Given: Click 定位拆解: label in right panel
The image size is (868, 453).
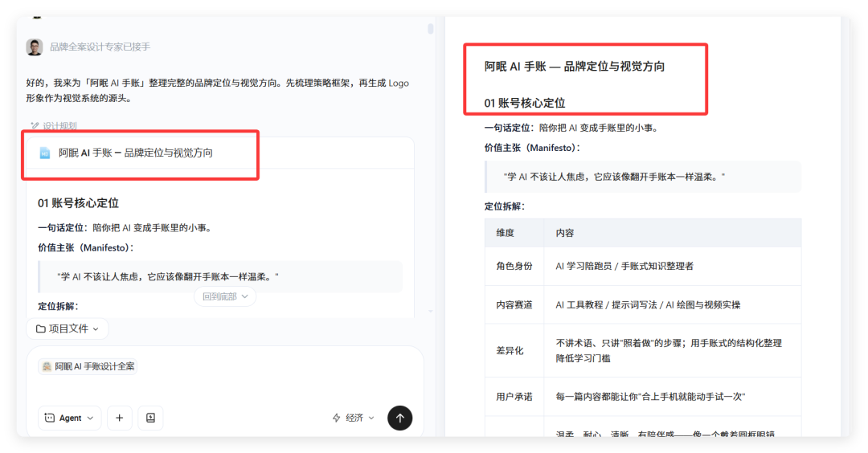Looking at the screenshot, I should click(504, 206).
